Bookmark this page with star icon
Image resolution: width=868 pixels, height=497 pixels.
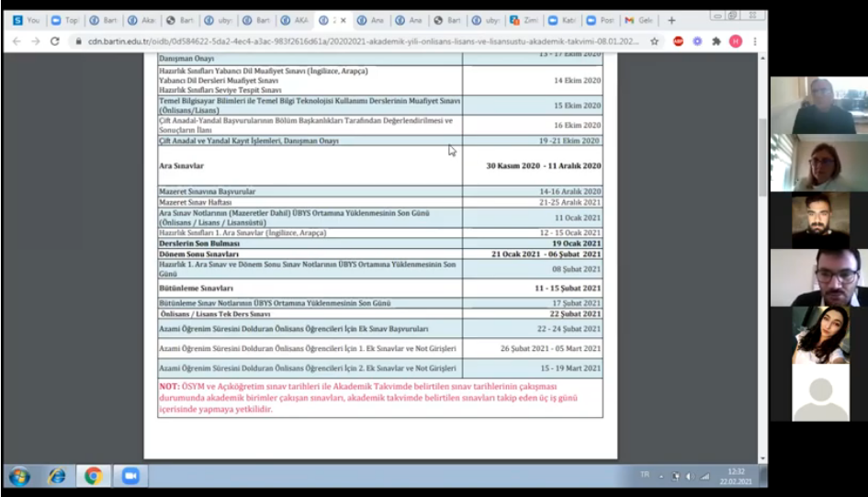tap(654, 41)
